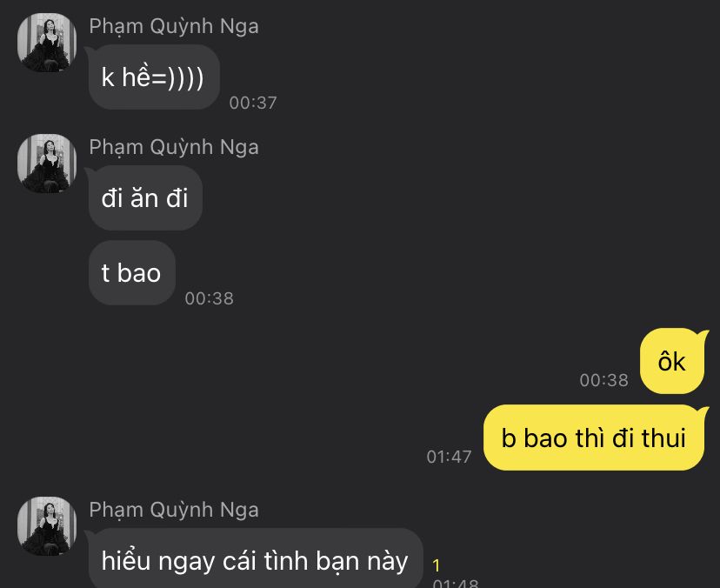Select the "hiểu ngay cái tình bạn này" bubble
This screenshot has height=588, width=720.
[256, 558]
